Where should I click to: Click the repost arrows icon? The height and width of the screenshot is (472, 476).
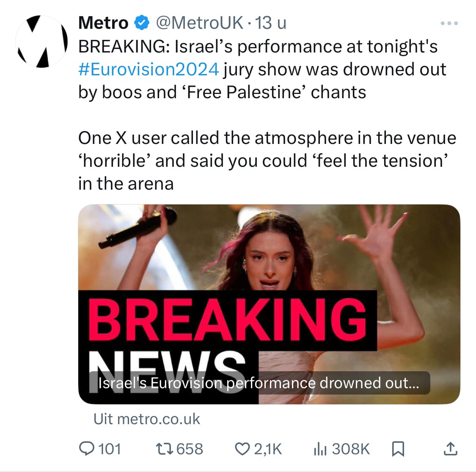click(x=164, y=449)
